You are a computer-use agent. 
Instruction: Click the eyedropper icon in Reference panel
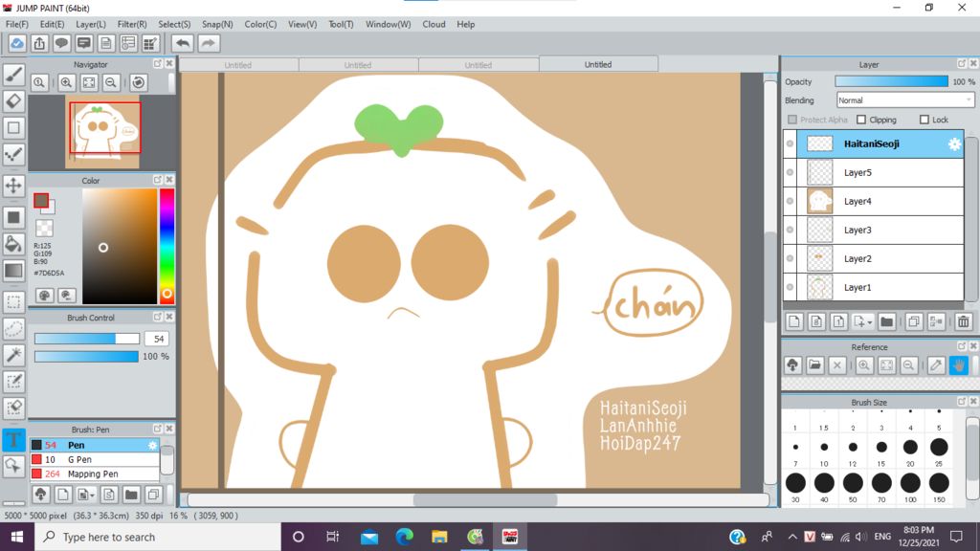[x=936, y=364]
